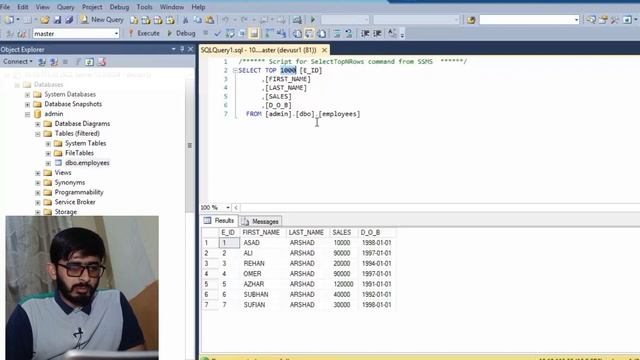Expand the Database Diagrams node
Screen dimensions: 640x360
point(38,124)
